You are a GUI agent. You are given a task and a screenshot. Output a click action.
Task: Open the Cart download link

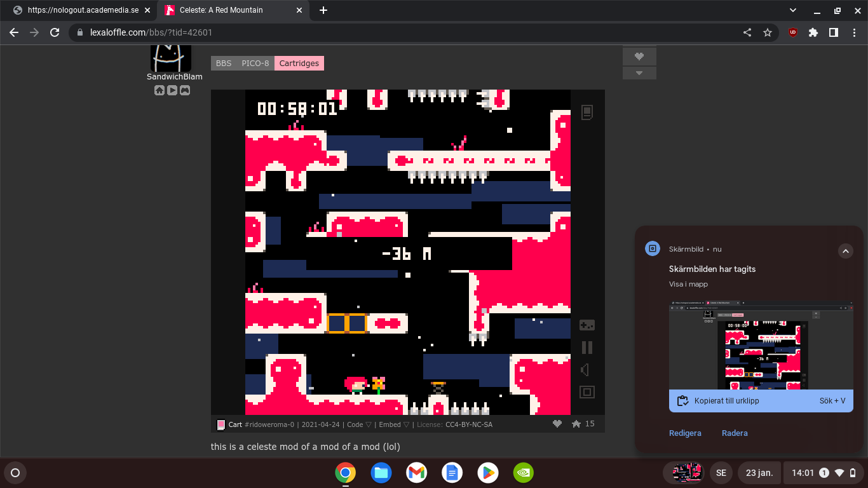click(235, 424)
